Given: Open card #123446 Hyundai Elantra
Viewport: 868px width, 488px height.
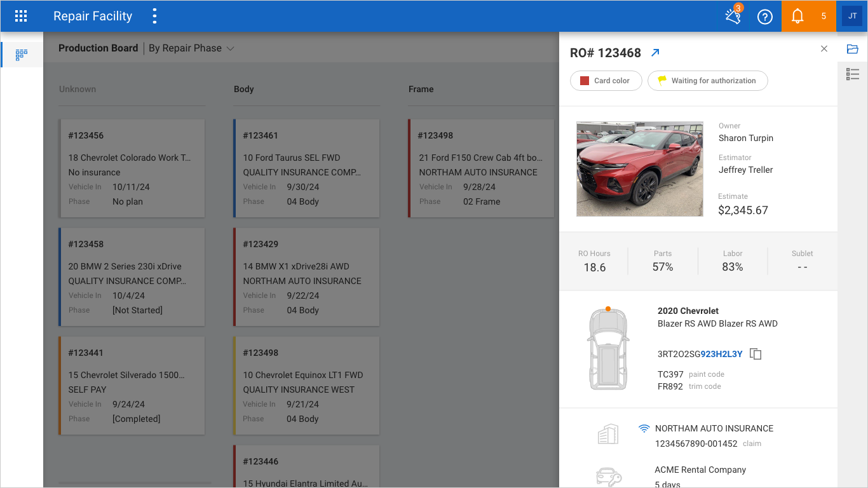Looking at the screenshot, I should coord(307,466).
